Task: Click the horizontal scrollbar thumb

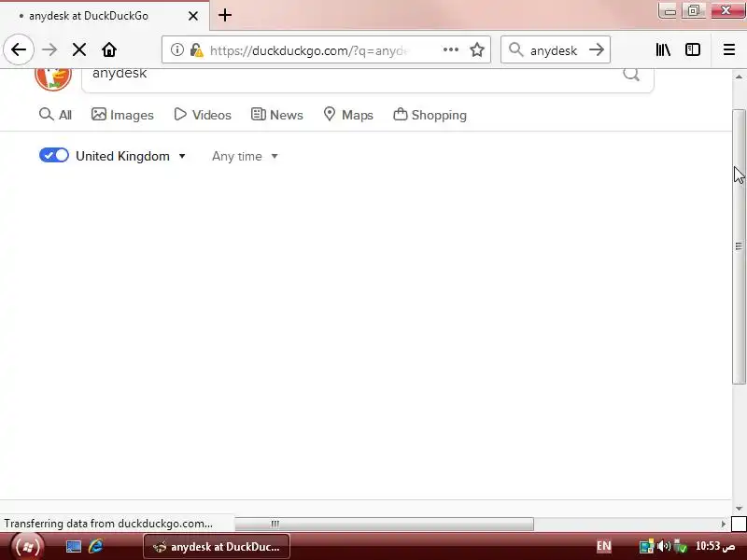Action: coord(384,524)
